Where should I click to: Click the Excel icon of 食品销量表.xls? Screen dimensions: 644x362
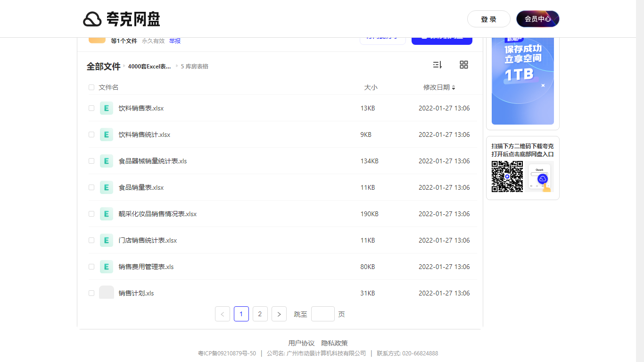[x=106, y=187]
